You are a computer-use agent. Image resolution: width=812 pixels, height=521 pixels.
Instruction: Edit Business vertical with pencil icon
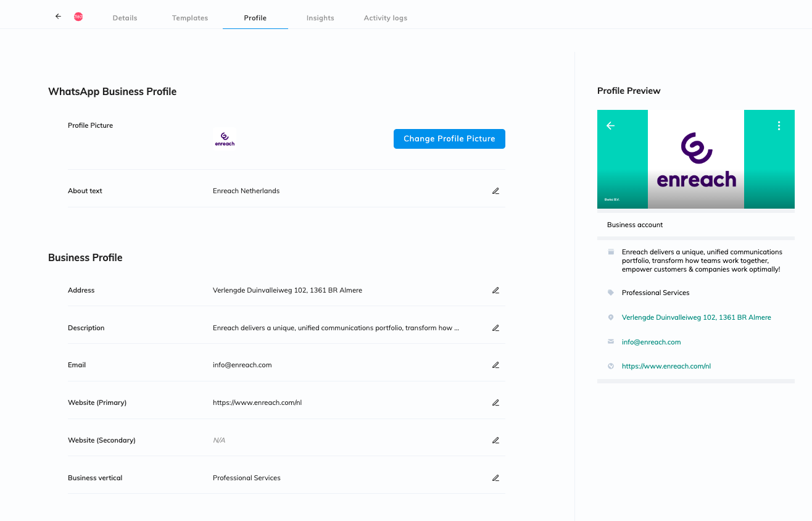point(495,478)
